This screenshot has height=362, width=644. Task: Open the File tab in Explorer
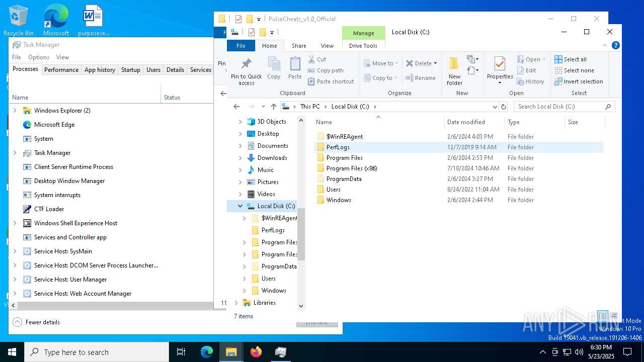tap(241, 46)
